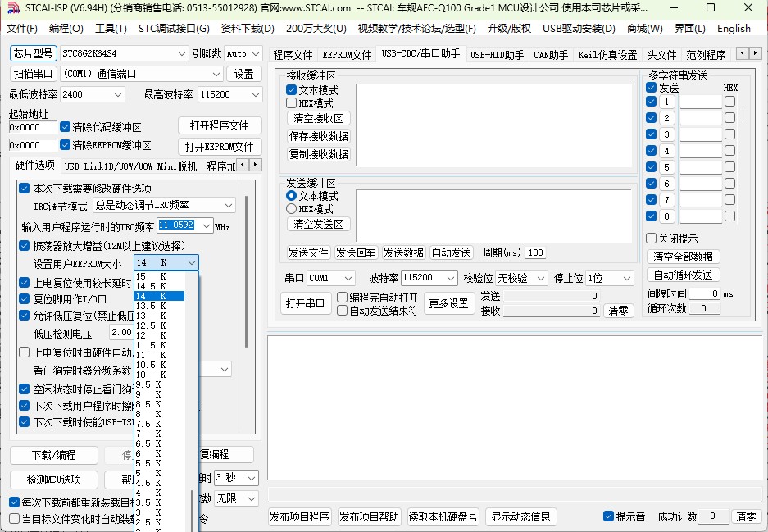Click the 自动循环发送 button
This screenshot has width=768, height=532.
684,275
